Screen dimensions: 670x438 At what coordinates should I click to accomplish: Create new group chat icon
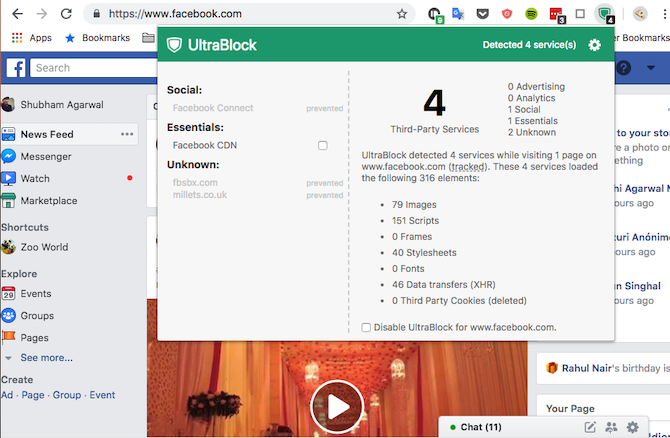coord(611,426)
